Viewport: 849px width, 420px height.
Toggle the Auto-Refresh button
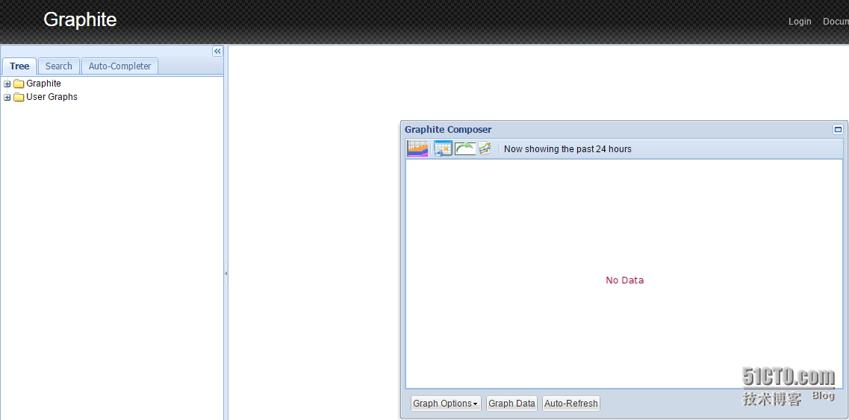point(571,403)
